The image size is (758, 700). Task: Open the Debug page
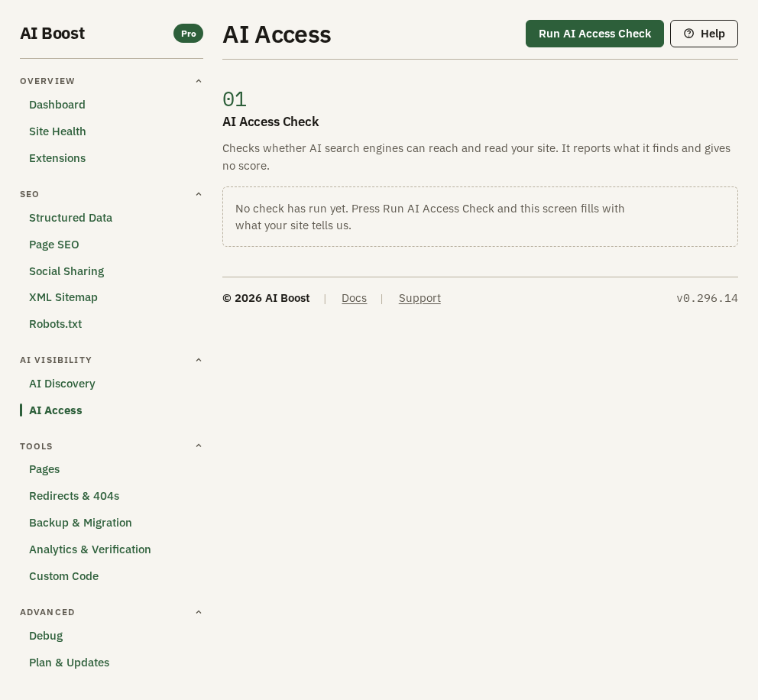[x=46, y=636]
